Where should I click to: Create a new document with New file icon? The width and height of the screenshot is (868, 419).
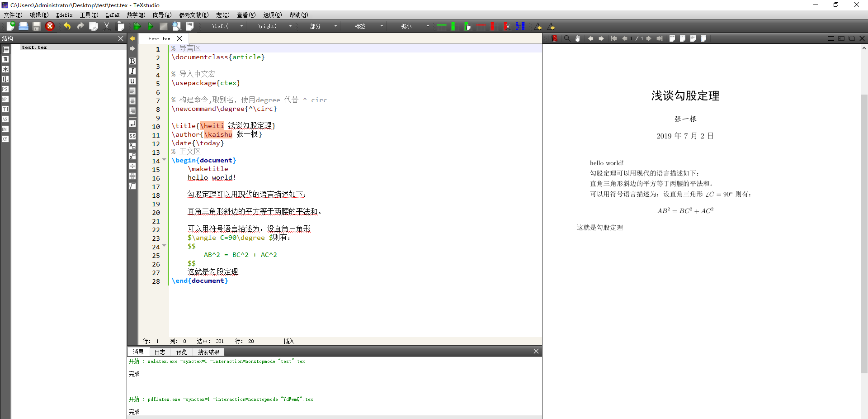(10, 26)
